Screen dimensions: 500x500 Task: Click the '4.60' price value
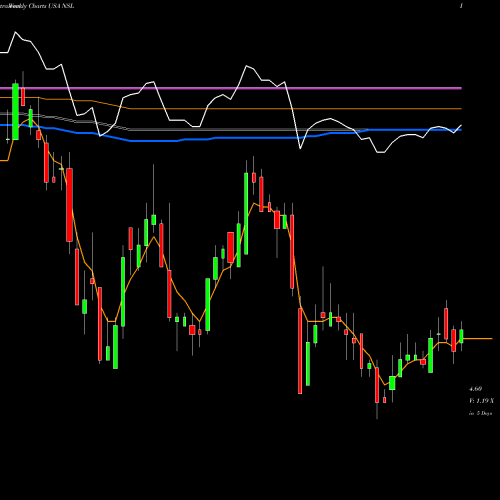coord(476,389)
